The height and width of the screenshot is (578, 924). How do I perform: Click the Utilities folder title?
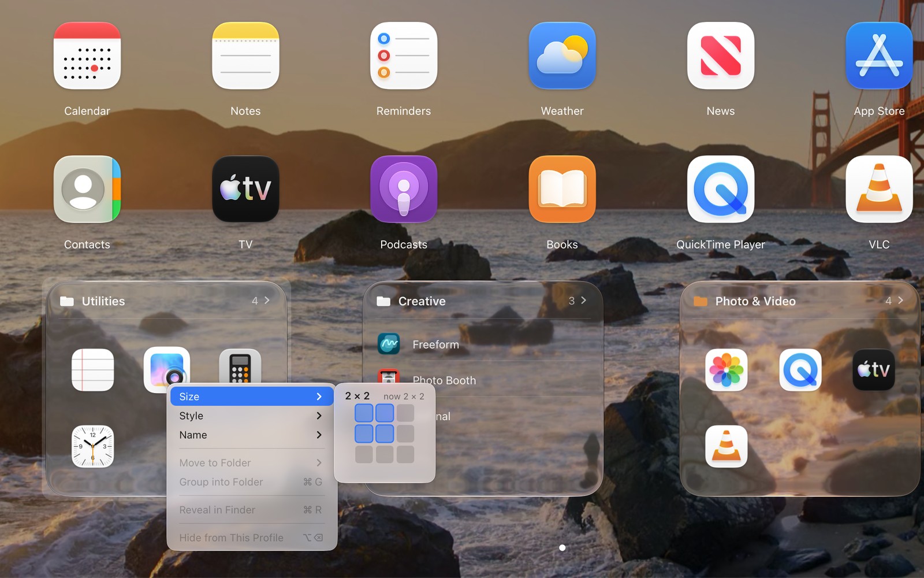103,301
